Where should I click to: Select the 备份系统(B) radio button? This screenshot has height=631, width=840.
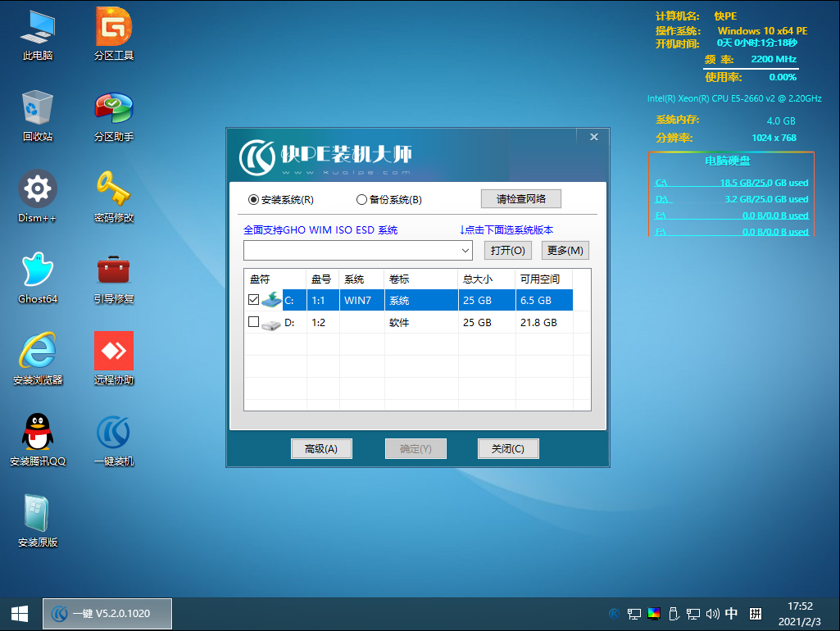coord(361,200)
